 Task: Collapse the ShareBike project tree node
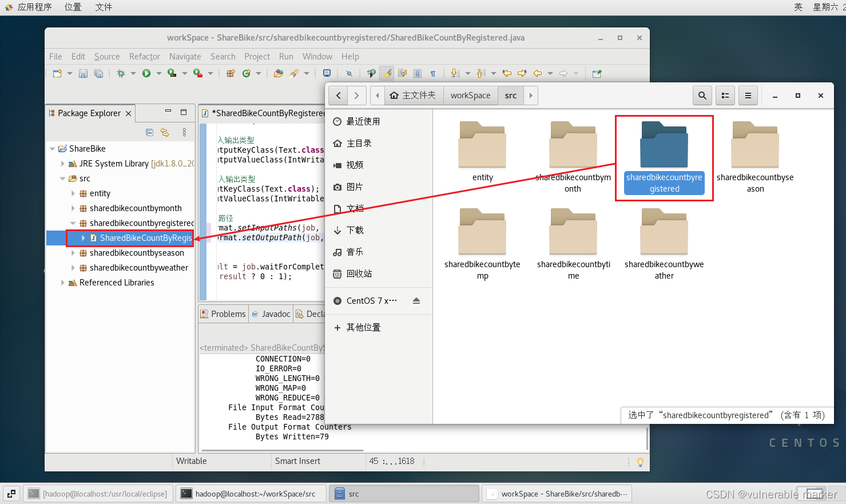coord(53,149)
